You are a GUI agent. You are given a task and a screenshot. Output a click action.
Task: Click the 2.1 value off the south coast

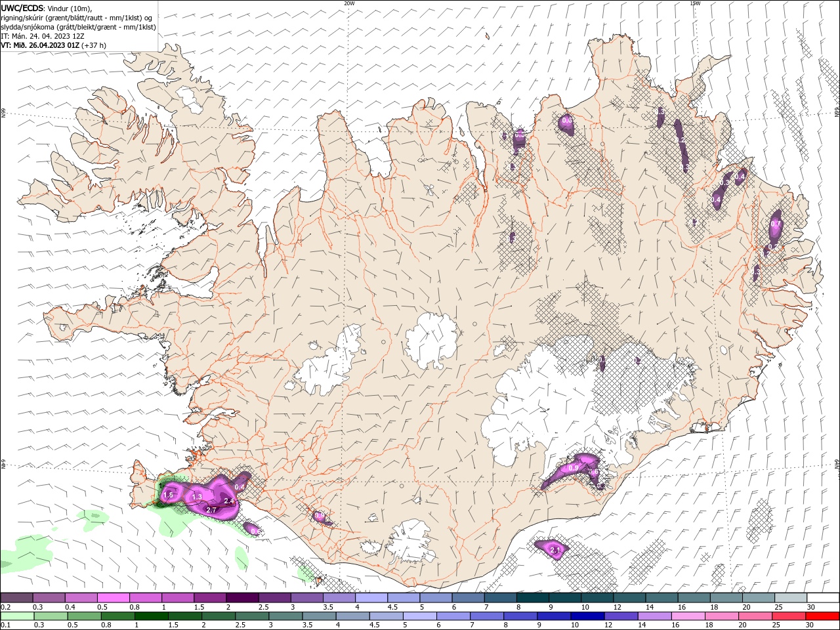point(554,550)
